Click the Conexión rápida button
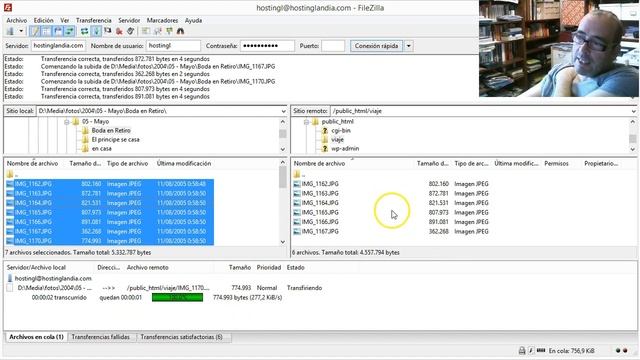This screenshot has width=640, height=360. [x=376, y=46]
